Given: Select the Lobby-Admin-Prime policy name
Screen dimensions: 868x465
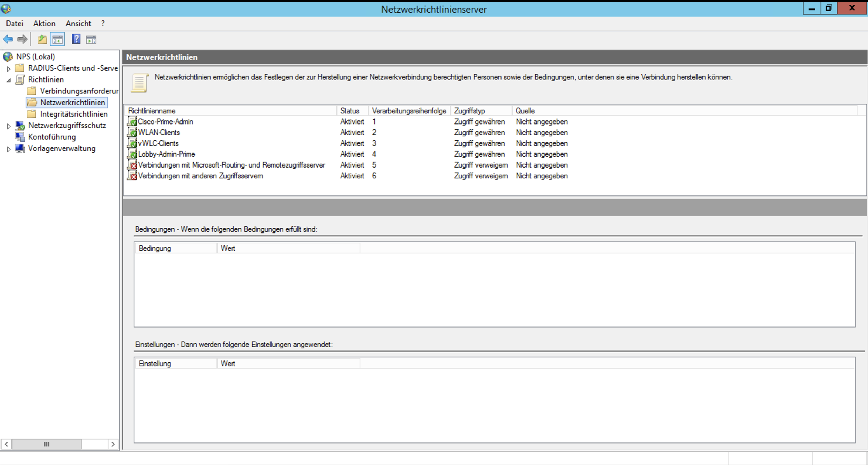Looking at the screenshot, I should pos(167,154).
